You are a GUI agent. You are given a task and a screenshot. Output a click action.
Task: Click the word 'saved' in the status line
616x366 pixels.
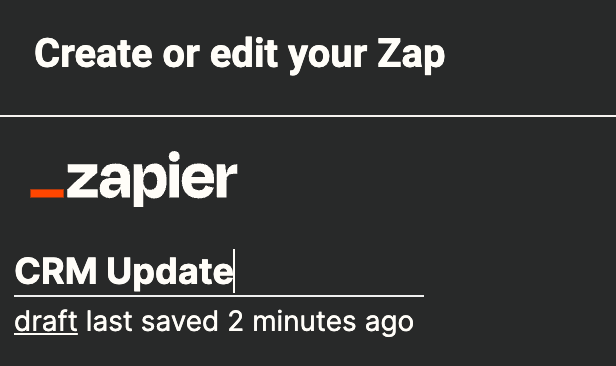coord(180,321)
